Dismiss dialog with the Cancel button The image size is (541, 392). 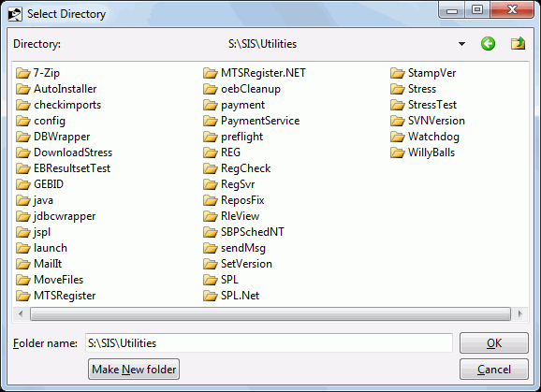(x=493, y=370)
